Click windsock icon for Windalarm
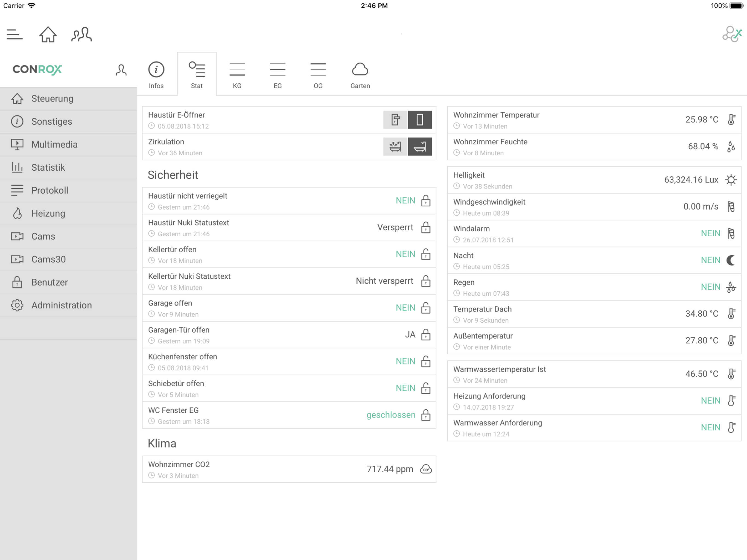 (x=731, y=234)
